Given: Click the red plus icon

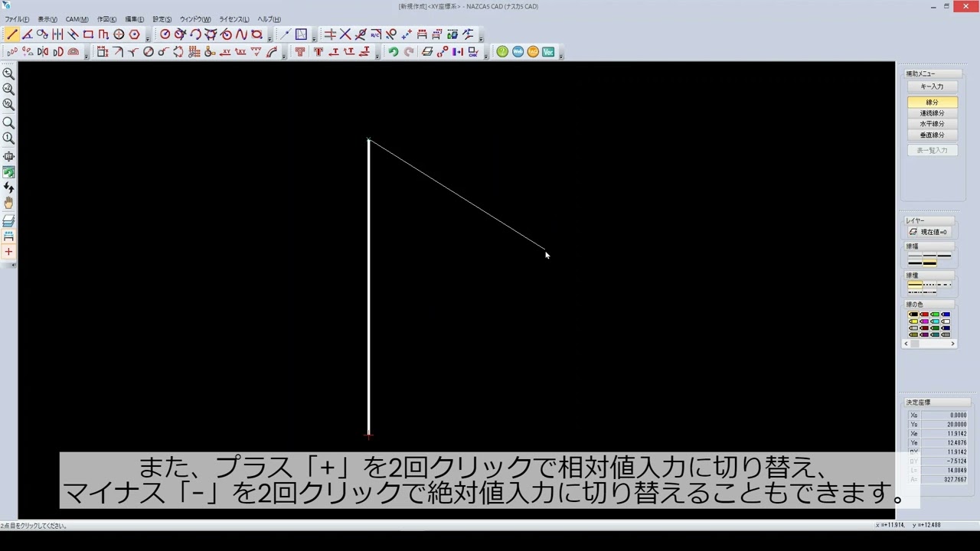Looking at the screenshot, I should [8, 252].
